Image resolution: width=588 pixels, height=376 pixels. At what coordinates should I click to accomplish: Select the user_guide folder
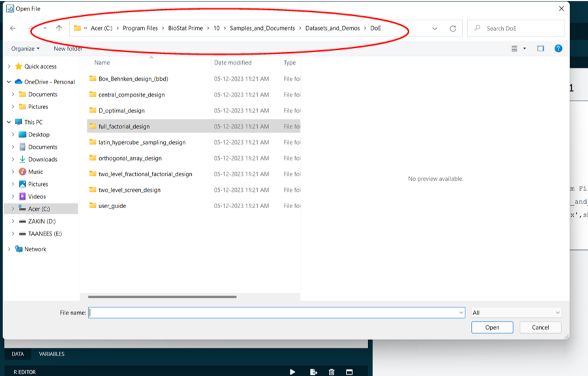tap(194, 206)
